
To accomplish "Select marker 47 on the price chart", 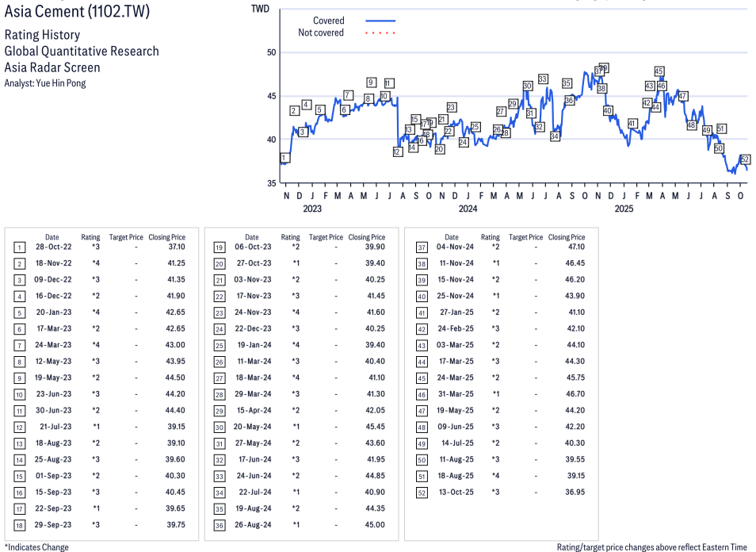I will pos(682,96).
